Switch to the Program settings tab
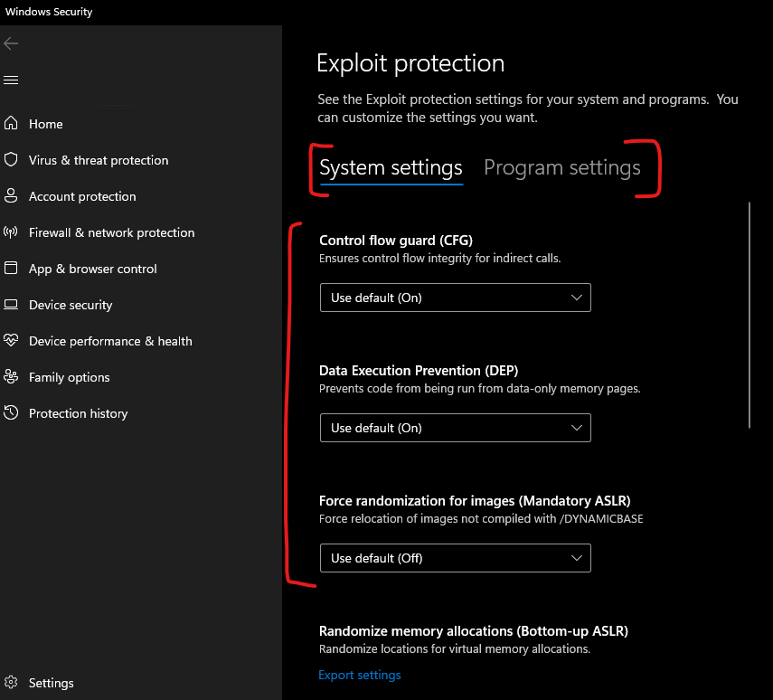Screen dimensions: 773x700 [x=562, y=167]
